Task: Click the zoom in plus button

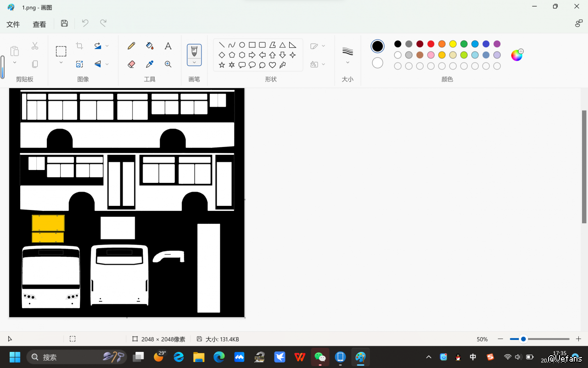Action: pyautogui.click(x=578, y=339)
